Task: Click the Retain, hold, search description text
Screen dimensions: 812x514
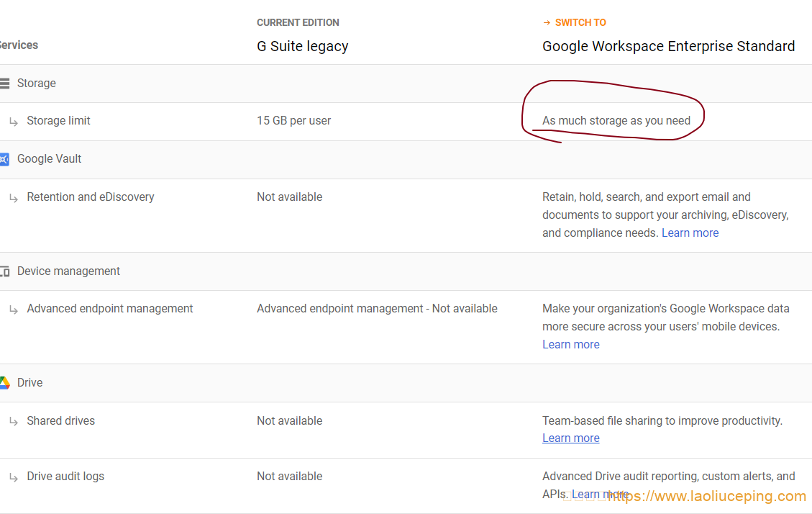Action: 665,215
